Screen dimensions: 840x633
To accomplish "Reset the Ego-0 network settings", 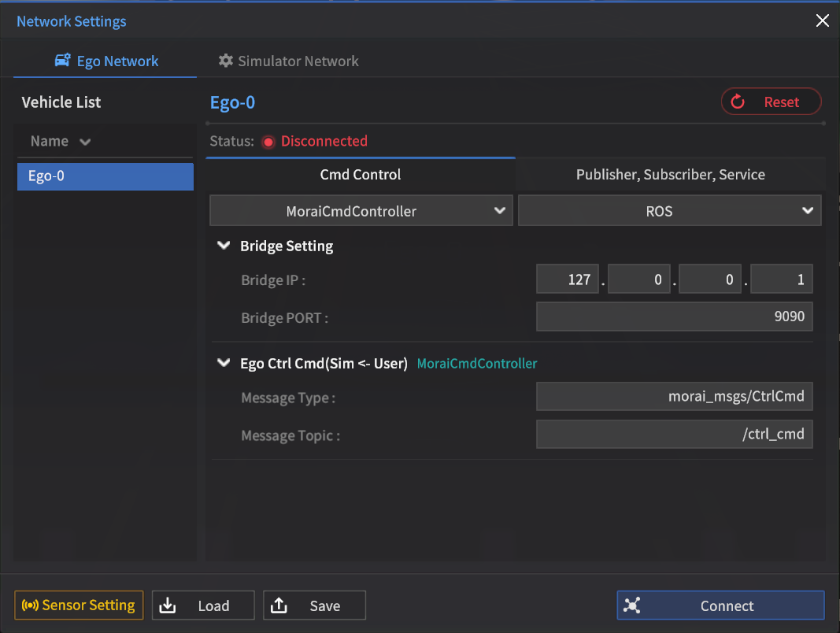I will click(771, 102).
